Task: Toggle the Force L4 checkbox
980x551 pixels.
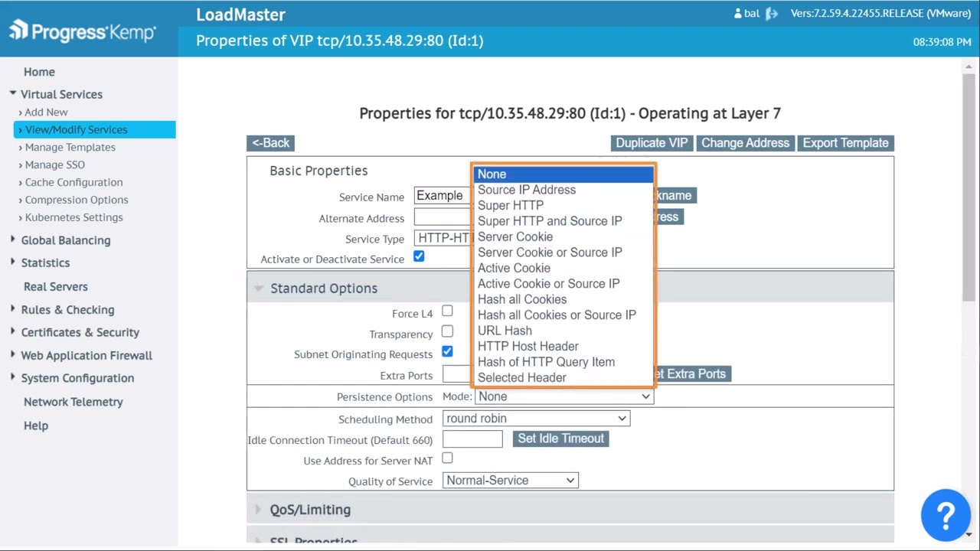Action: pos(447,311)
